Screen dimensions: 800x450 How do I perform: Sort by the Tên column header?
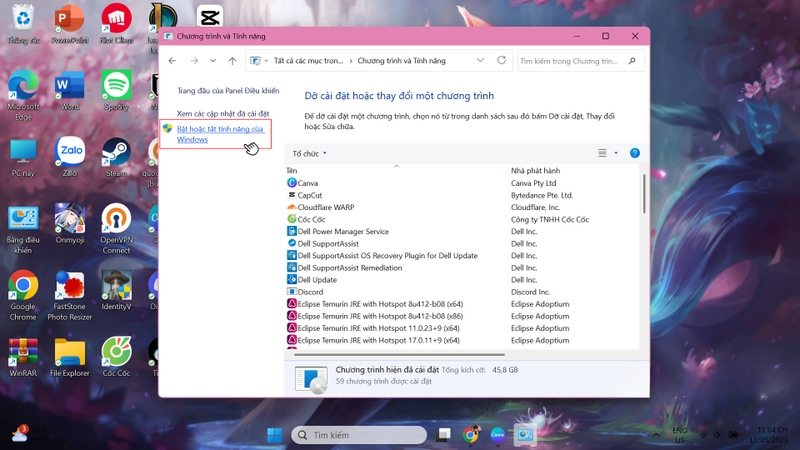point(396,170)
